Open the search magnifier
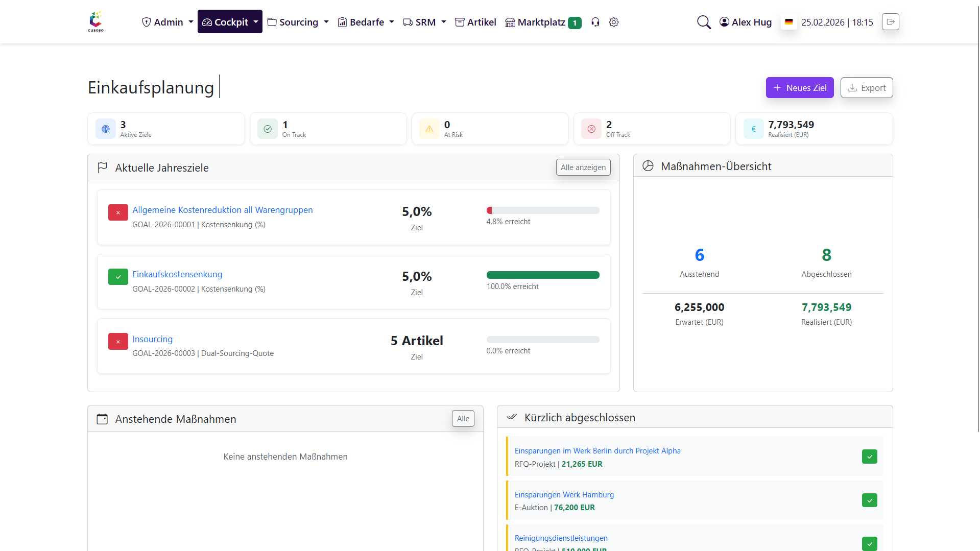Image resolution: width=980 pixels, height=551 pixels. (x=704, y=22)
